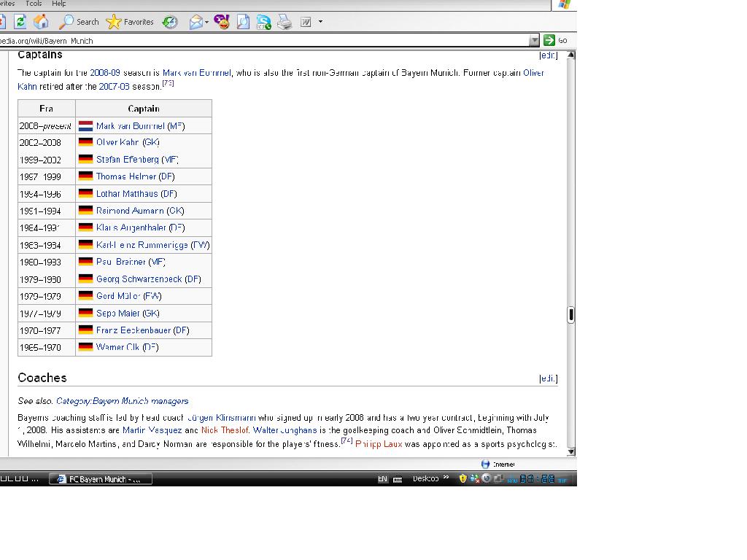Click the Refresh page icon

click(x=20, y=22)
